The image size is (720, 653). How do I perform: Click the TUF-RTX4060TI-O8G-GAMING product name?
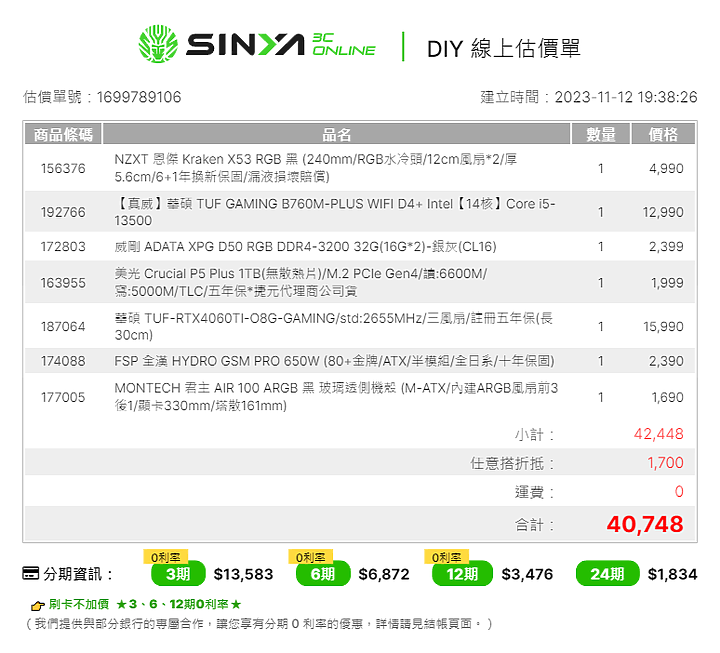334,326
